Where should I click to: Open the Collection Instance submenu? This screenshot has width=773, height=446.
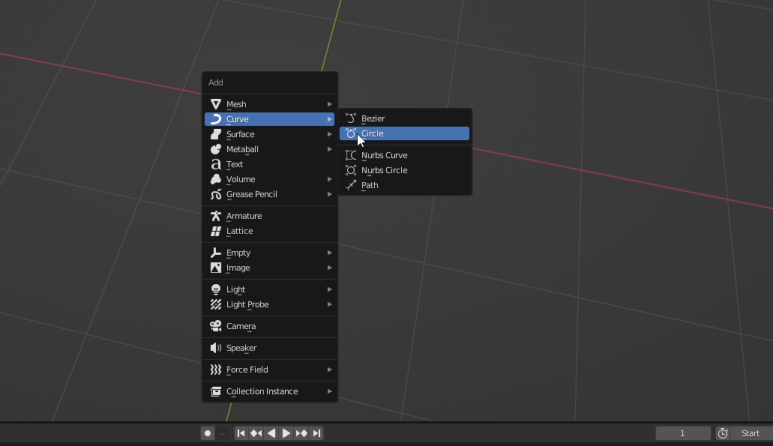270,391
